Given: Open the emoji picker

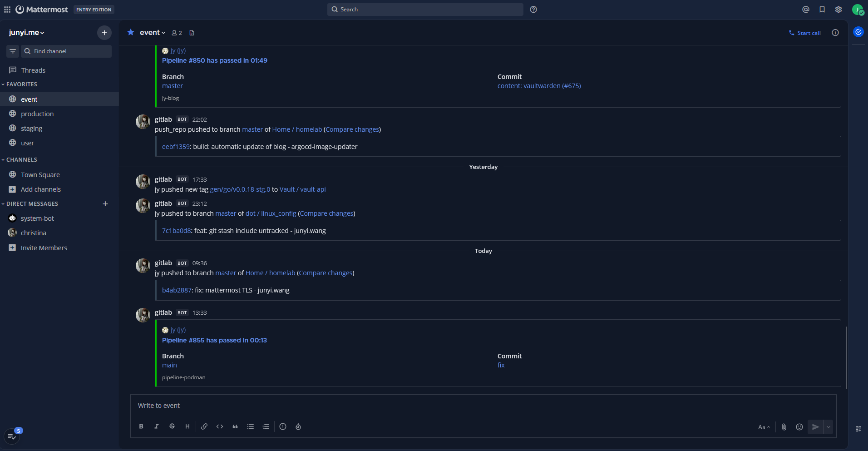Looking at the screenshot, I should point(799,427).
